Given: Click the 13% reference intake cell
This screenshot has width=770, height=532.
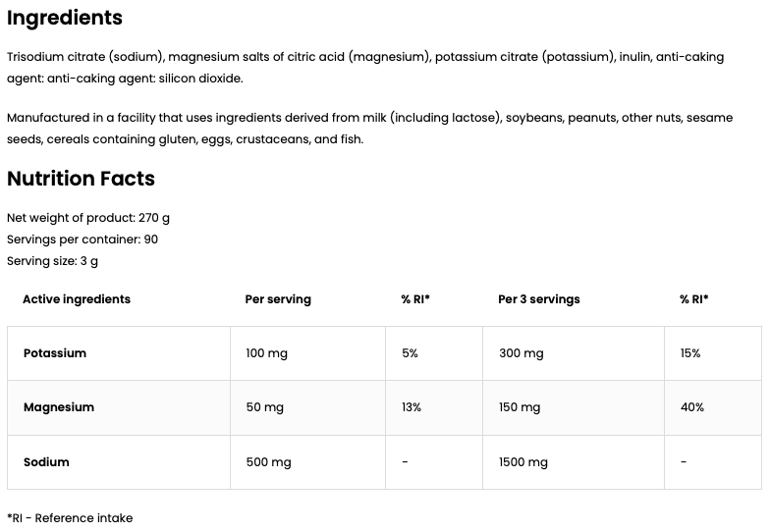Looking at the screenshot, I should coord(412,407).
